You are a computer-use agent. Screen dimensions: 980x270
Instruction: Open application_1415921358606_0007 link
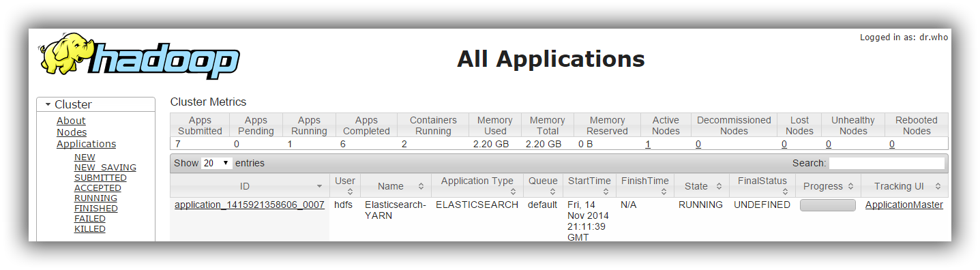pyautogui.click(x=250, y=205)
